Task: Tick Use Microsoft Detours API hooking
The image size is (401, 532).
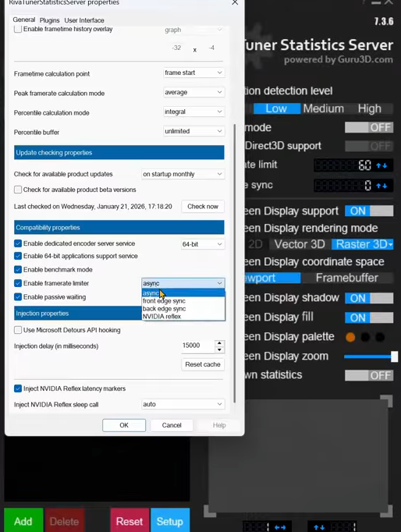Action: [x=18, y=330]
